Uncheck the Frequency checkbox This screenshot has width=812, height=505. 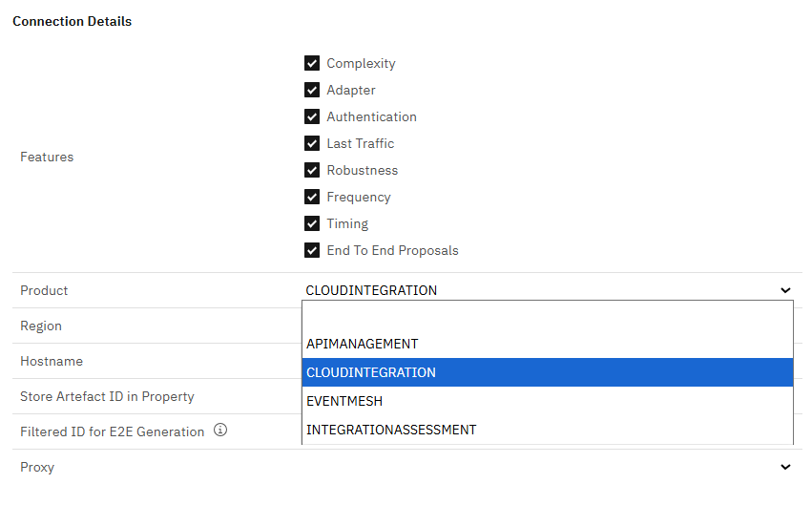(311, 198)
